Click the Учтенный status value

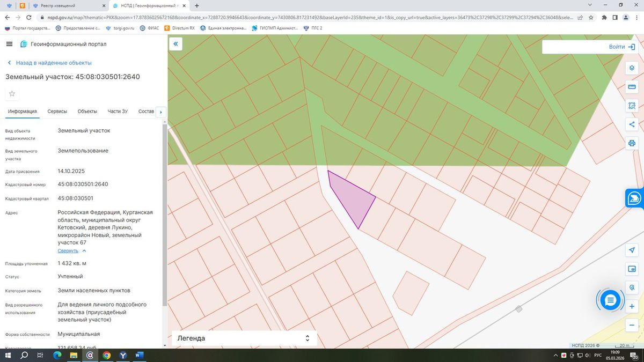click(x=70, y=276)
